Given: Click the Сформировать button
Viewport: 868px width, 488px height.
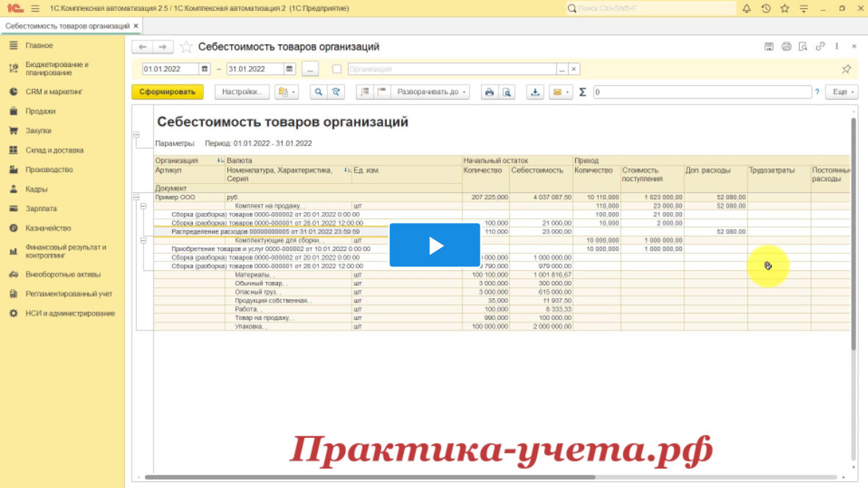Looking at the screenshot, I should [x=167, y=92].
